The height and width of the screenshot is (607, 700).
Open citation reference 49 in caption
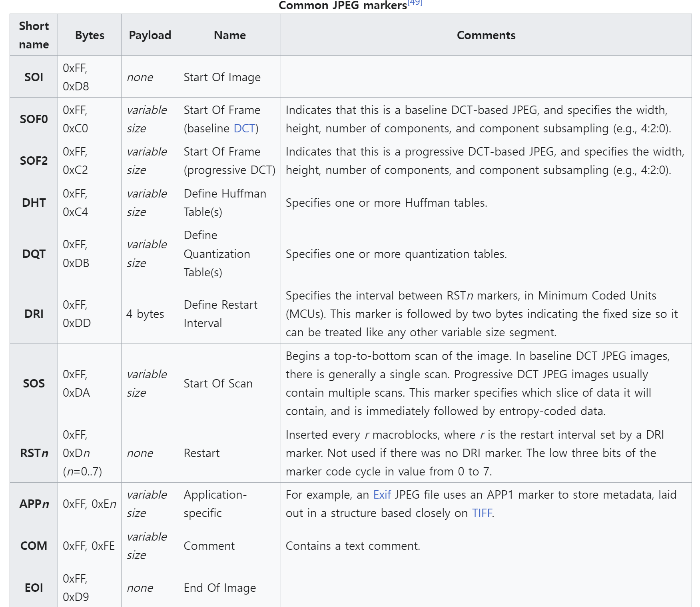pyautogui.click(x=415, y=2)
